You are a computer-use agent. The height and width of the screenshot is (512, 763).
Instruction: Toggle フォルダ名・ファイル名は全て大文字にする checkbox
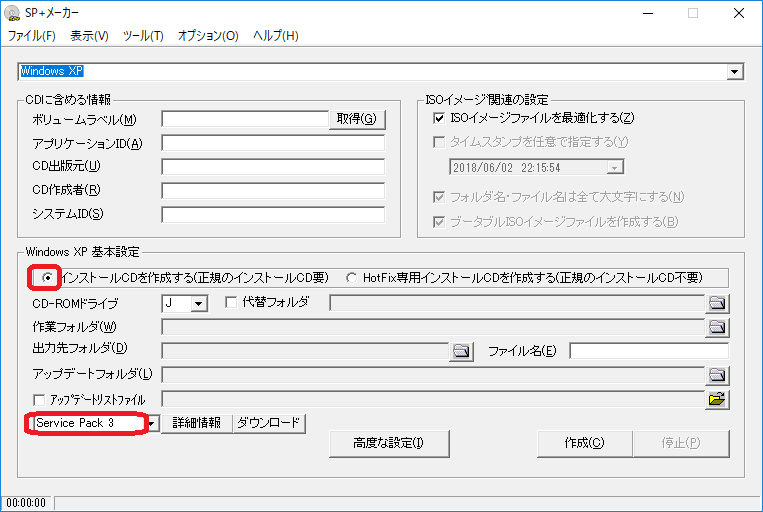tap(439, 197)
